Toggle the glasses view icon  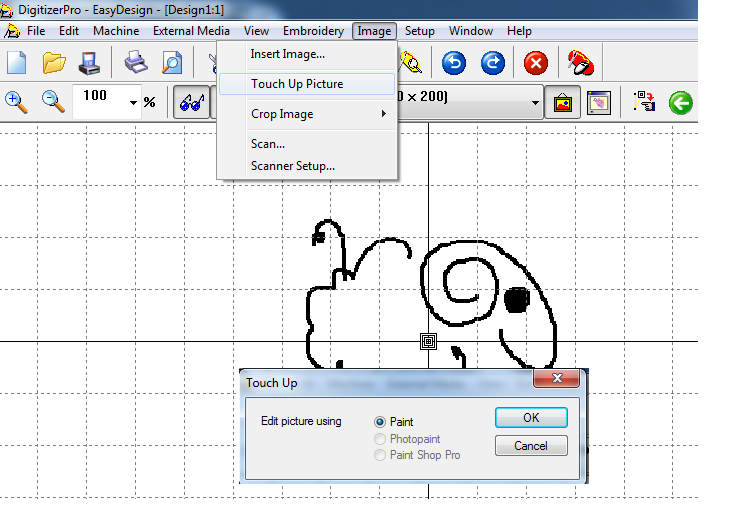click(x=192, y=102)
